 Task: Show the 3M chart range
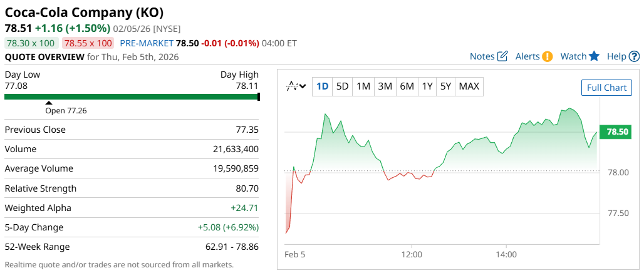[x=385, y=86]
